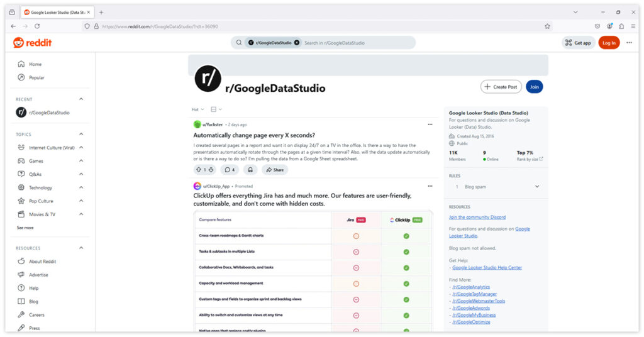
Task: Remove the r/GoogleDataStudio search filter chip
Action: pyautogui.click(x=297, y=43)
